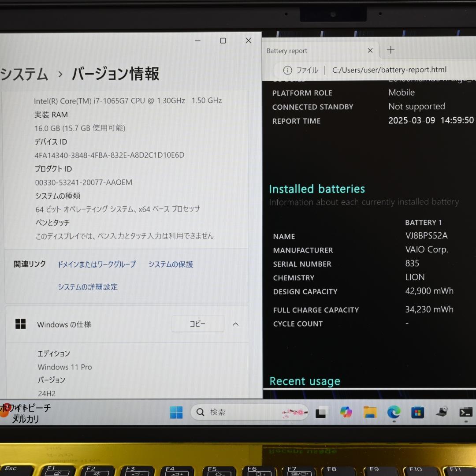Open a new browser tab with the plus button
This screenshot has height=476, width=476.
tap(390, 50)
